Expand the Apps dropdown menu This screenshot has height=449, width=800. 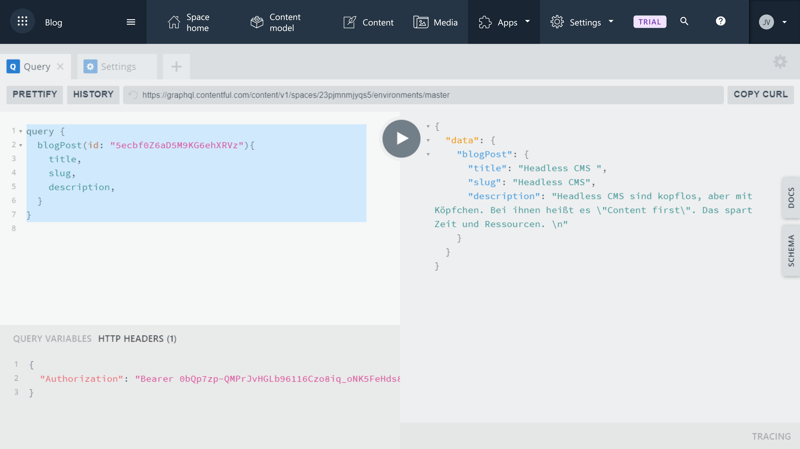[x=504, y=22]
